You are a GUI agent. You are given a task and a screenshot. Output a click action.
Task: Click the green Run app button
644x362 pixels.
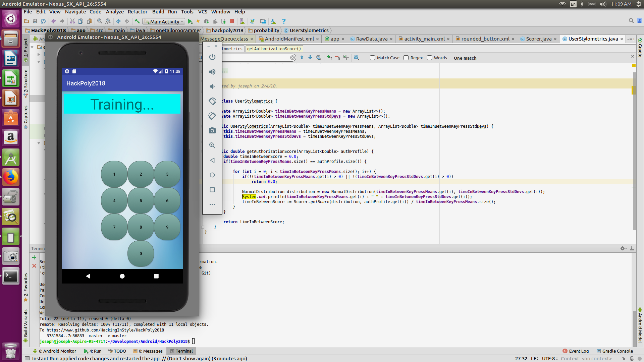pyautogui.click(x=190, y=21)
